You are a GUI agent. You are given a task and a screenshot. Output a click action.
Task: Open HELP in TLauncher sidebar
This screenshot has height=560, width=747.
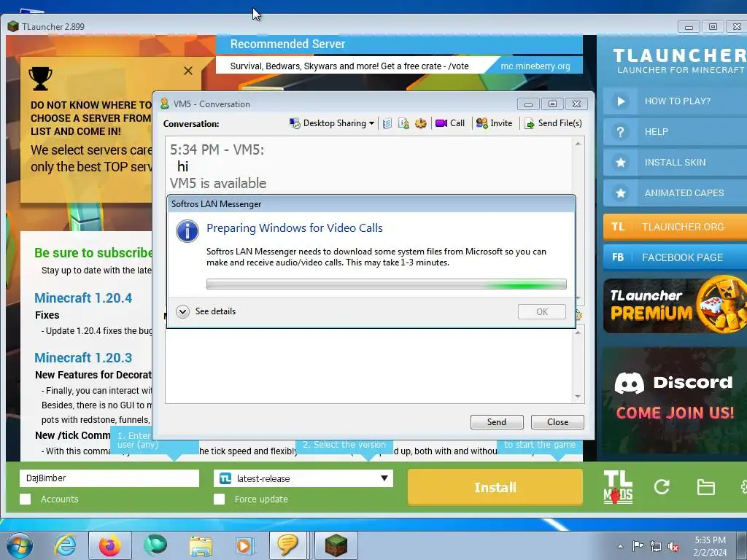[675, 132]
